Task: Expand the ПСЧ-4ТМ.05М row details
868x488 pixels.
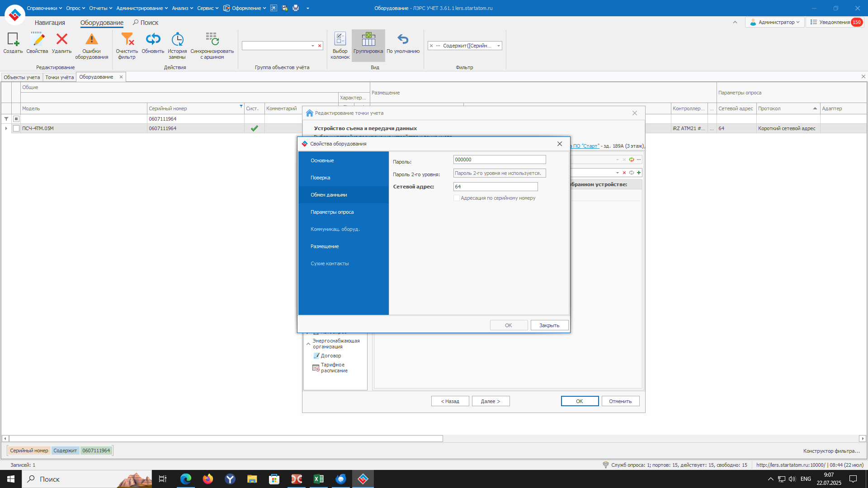Action: coord(6,128)
